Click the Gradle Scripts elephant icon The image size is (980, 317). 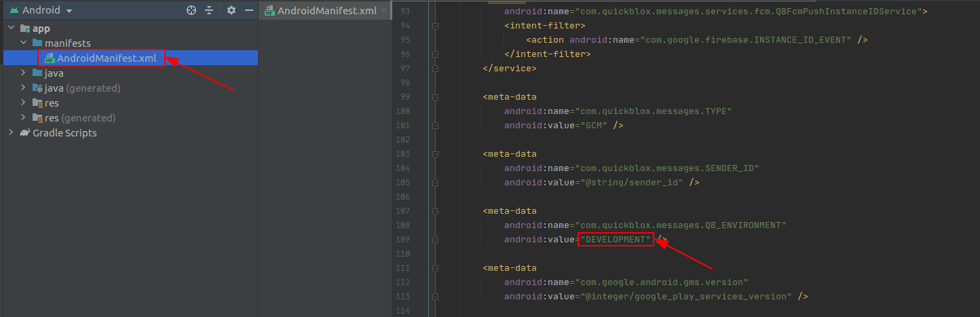point(25,133)
